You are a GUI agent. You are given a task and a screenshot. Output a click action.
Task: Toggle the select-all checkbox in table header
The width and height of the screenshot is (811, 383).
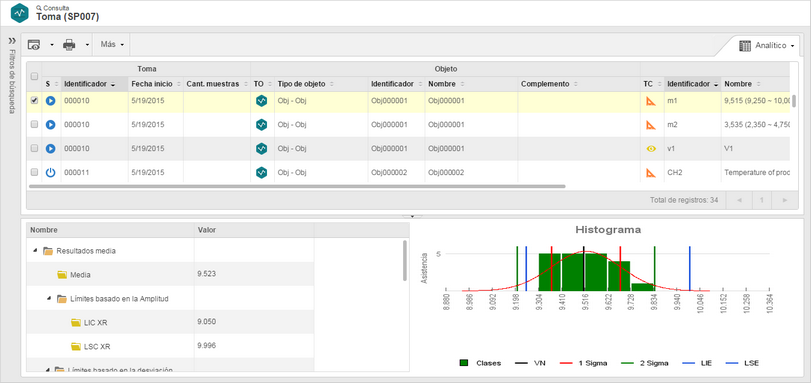(x=34, y=77)
